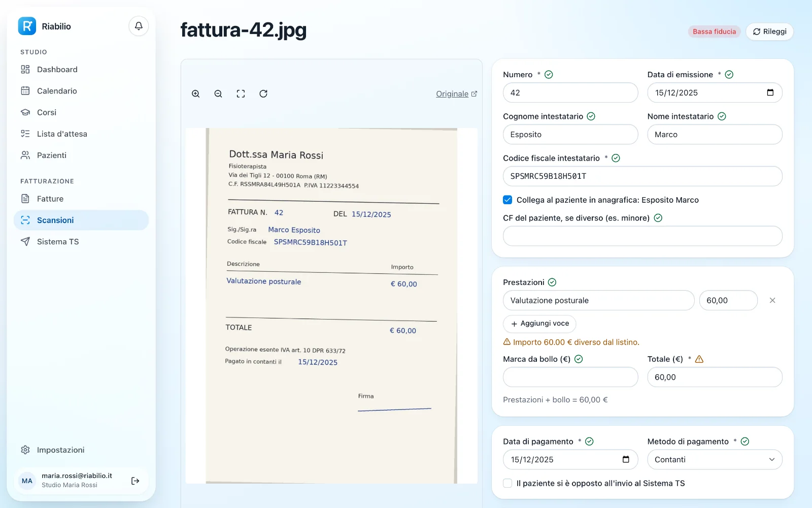Open the Fatture page
812x508 pixels.
pos(81,199)
